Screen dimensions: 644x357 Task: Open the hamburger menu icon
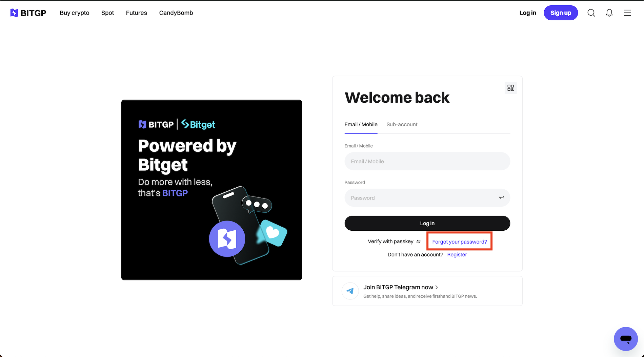(627, 13)
